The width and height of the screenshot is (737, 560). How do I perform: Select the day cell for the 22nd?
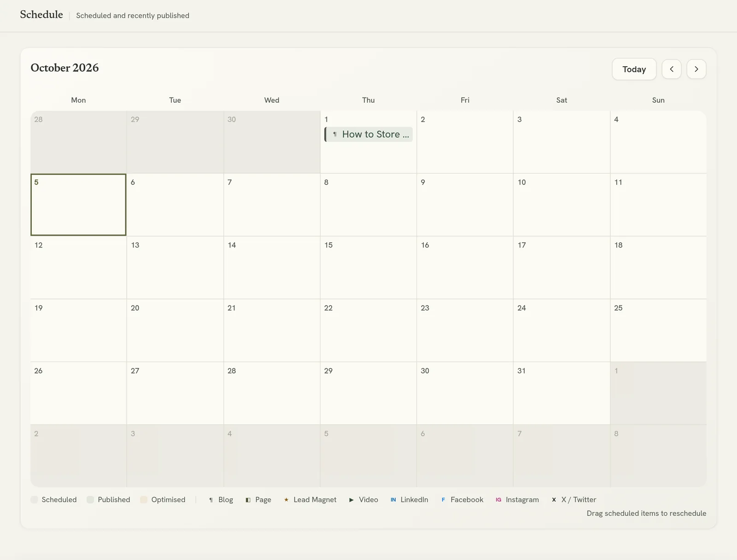click(x=368, y=331)
